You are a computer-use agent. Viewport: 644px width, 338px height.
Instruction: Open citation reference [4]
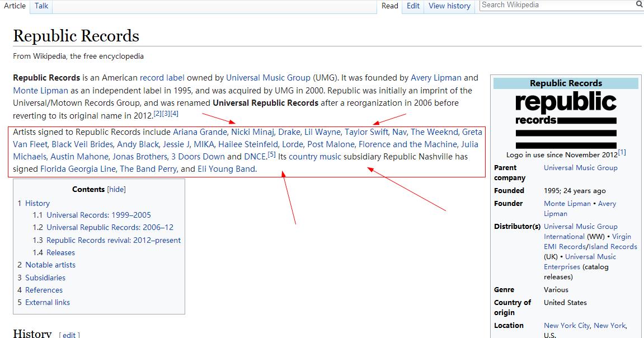(175, 114)
